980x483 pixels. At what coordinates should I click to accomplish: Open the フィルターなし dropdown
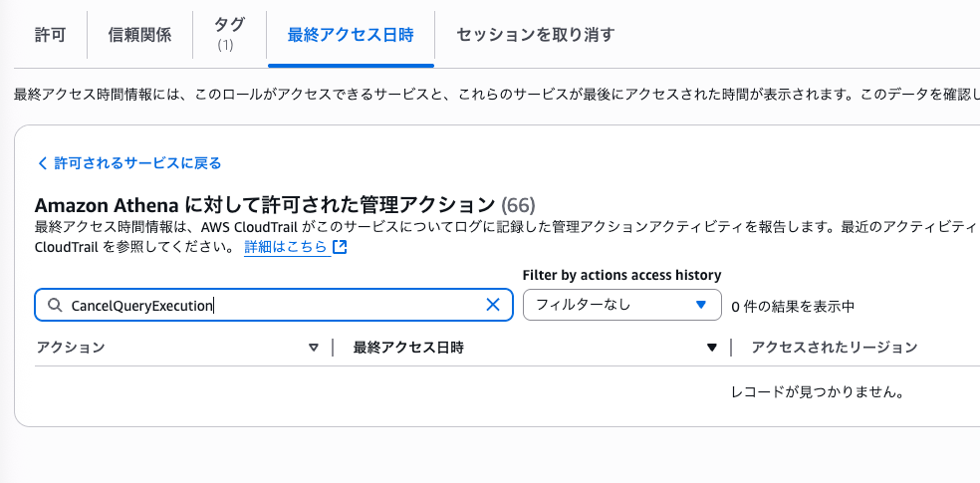pos(621,305)
